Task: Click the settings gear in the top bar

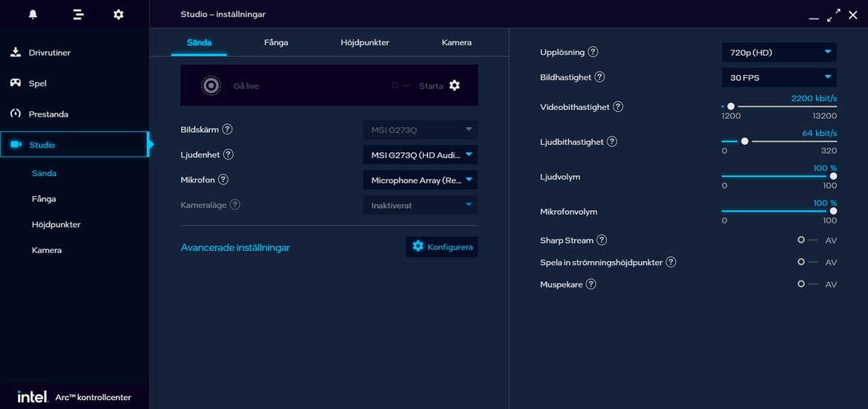Action: click(119, 14)
